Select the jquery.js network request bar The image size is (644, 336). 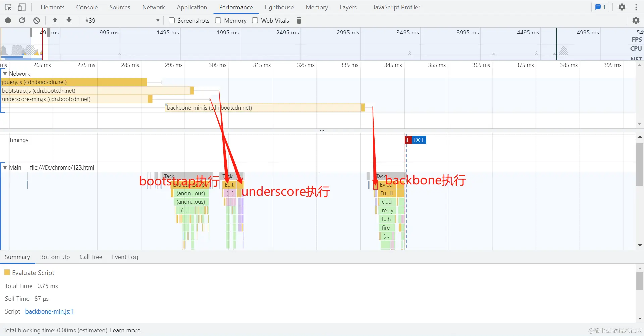74,82
